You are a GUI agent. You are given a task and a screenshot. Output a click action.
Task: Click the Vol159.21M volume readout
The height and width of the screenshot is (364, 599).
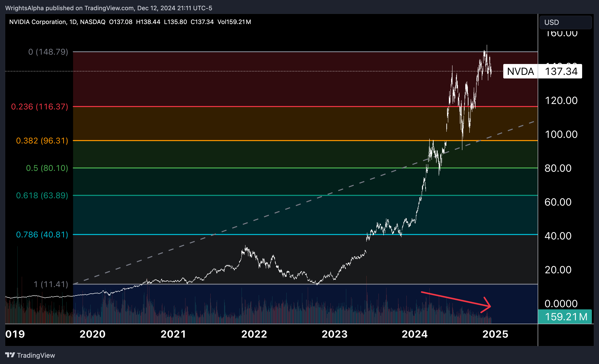pyautogui.click(x=234, y=22)
